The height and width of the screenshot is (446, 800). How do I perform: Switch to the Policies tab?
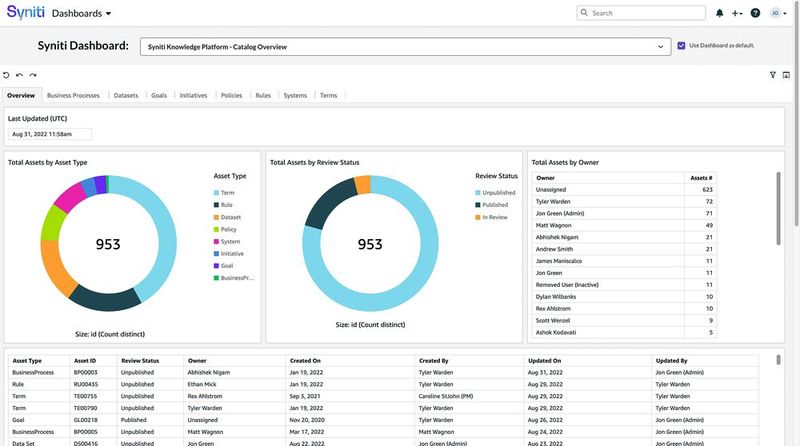tap(231, 95)
